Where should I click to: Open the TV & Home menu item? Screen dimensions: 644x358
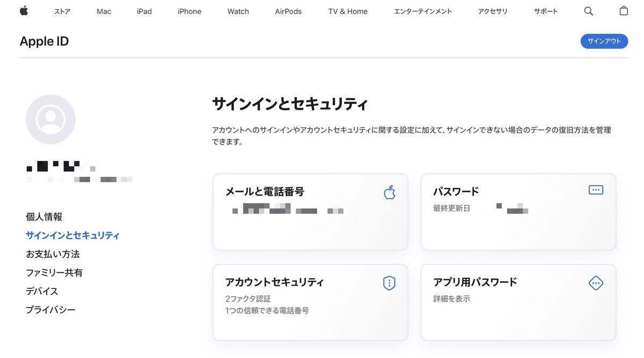coord(348,11)
